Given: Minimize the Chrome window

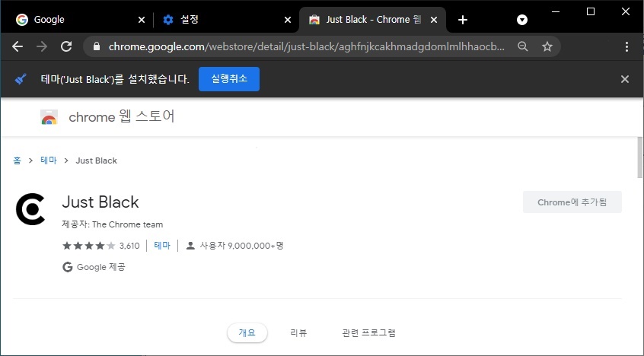Looking at the screenshot, I should 556,11.
